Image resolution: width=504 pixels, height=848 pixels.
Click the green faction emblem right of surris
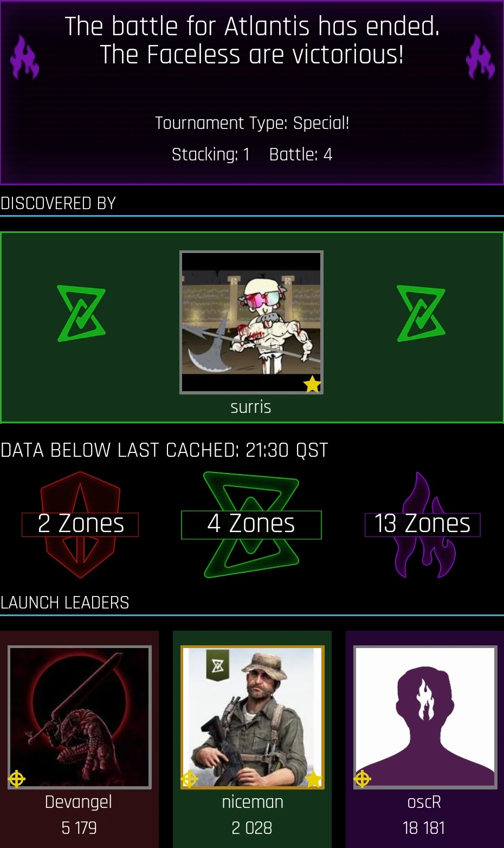coord(421,314)
